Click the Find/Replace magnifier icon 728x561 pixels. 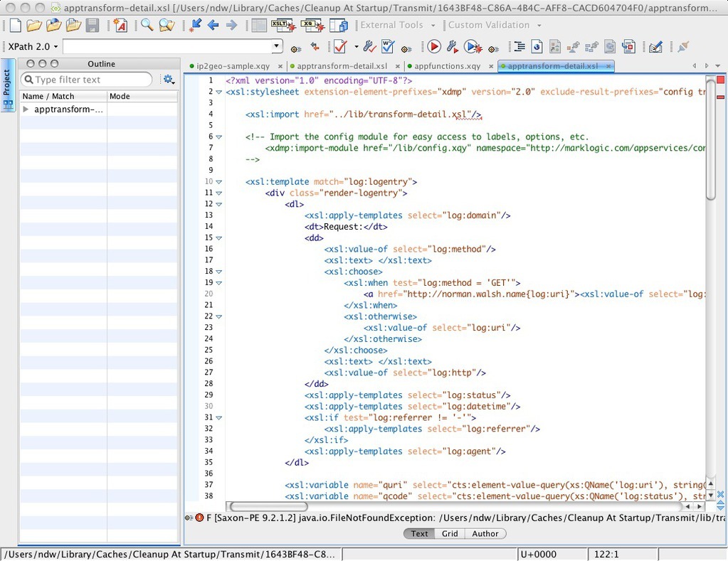147,25
